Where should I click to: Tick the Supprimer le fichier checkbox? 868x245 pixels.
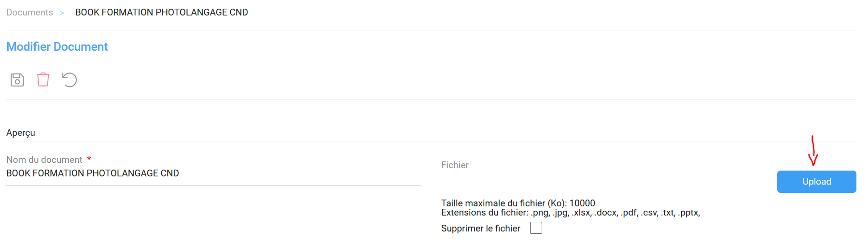coord(536,228)
